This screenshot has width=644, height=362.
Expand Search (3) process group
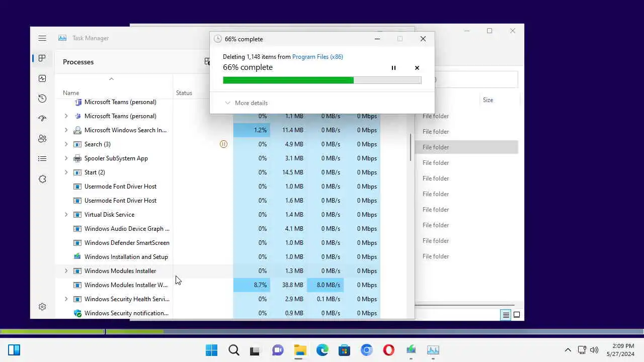pos(66,144)
